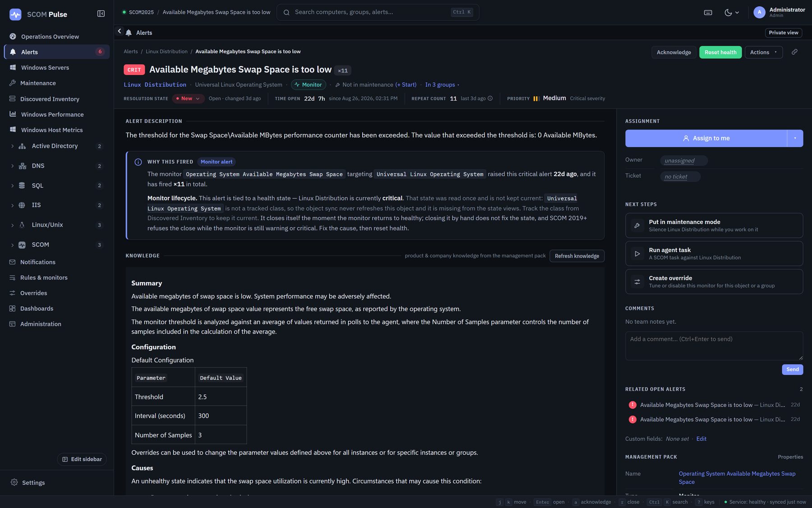Open Alerts in the sidebar
Viewport: 812px width, 508px height.
[57, 52]
